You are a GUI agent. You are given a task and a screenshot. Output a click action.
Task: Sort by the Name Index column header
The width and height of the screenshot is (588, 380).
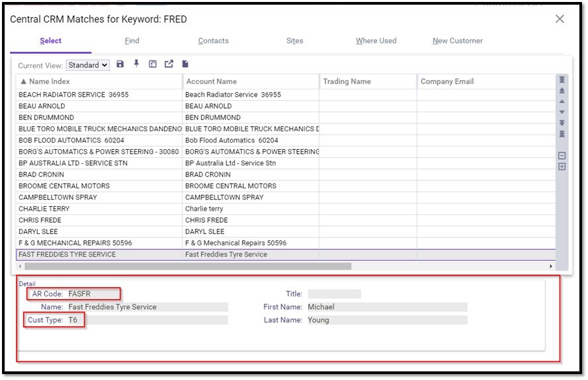[x=99, y=82]
